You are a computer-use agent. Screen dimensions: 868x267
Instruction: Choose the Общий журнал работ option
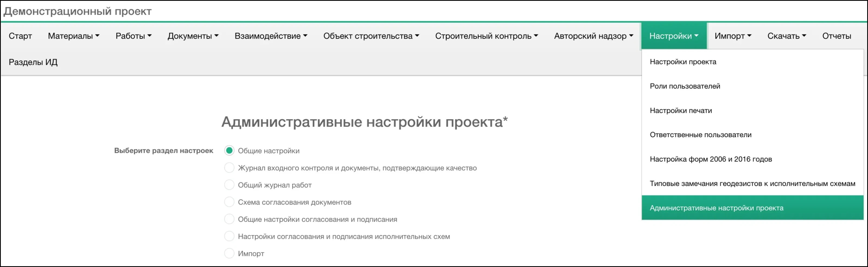point(229,185)
